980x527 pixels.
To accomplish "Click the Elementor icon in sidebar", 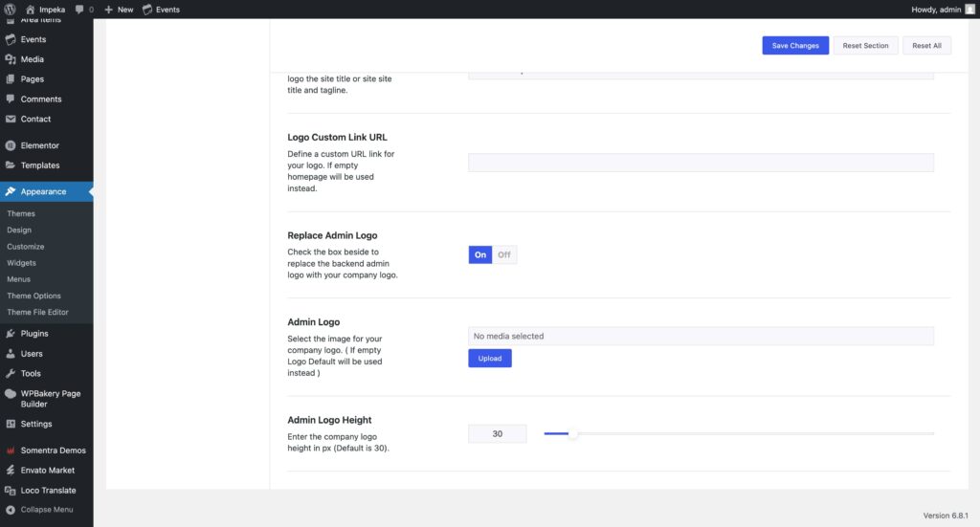I will [11, 145].
